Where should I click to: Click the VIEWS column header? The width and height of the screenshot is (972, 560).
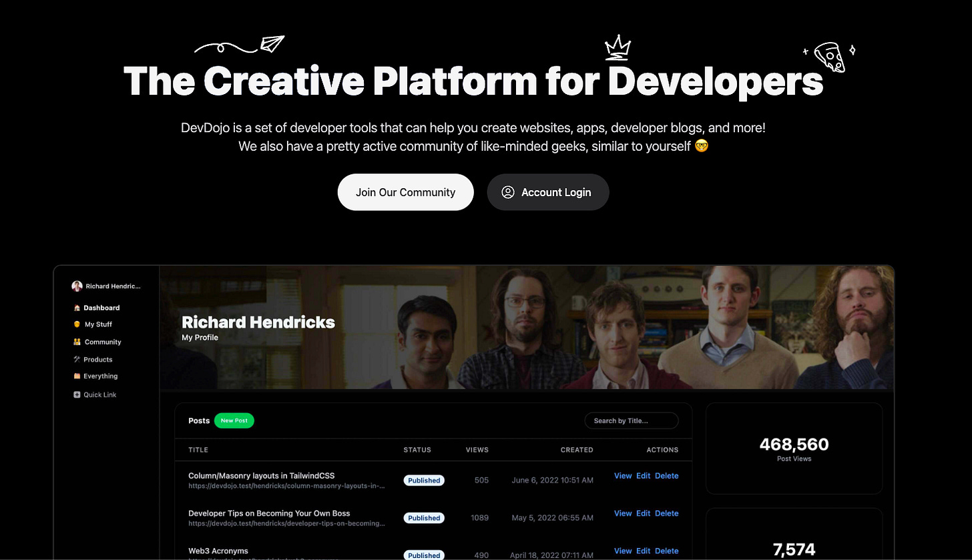click(x=477, y=450)
